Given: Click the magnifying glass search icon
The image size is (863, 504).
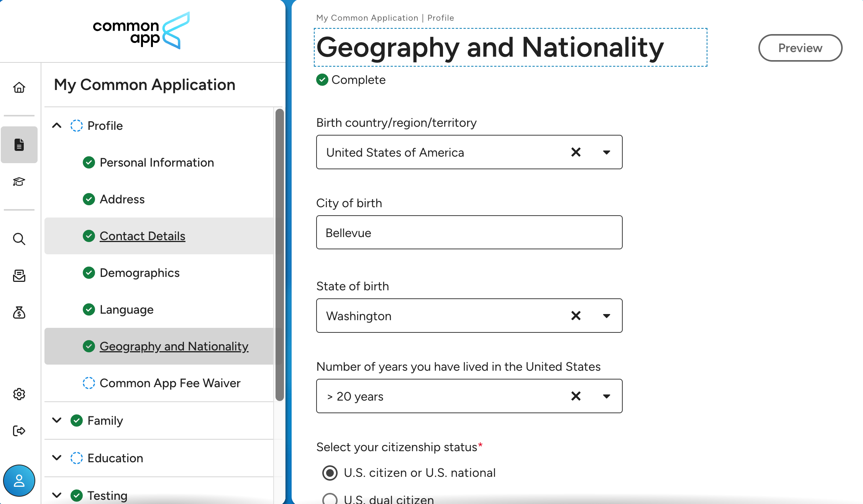Looking at the screenshot, I should click(x=19, y=239).
